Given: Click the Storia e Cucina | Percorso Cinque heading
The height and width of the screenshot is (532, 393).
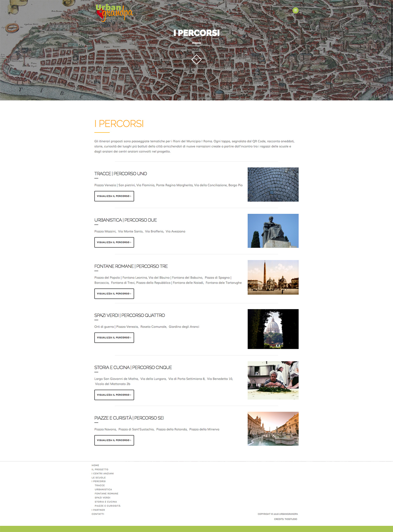Looking at the screenshot, I should click(133, 367).
